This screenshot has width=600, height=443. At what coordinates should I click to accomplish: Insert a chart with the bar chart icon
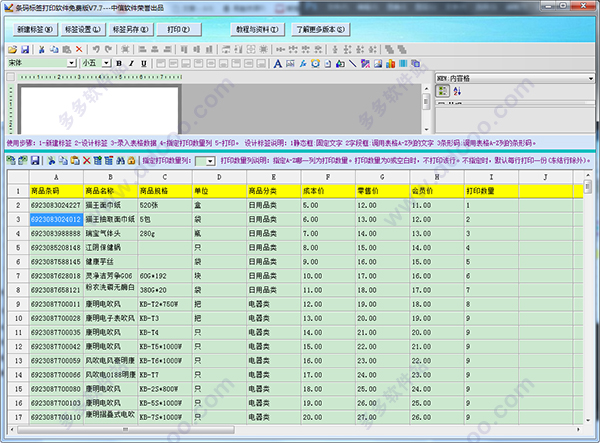click(x=391, y=64)
